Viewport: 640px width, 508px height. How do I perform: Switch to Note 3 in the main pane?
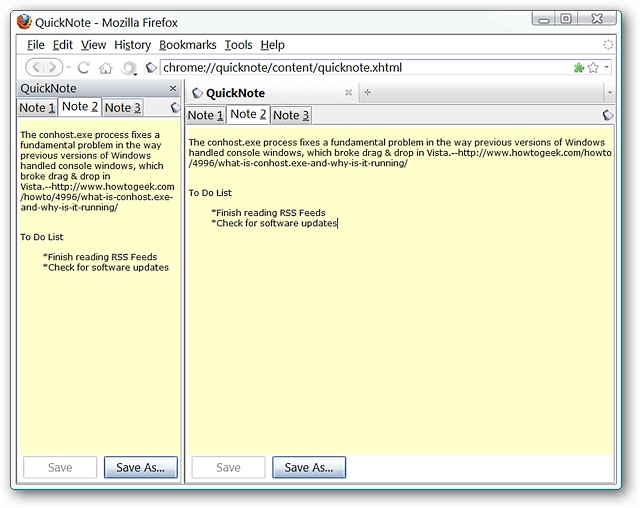291,115
